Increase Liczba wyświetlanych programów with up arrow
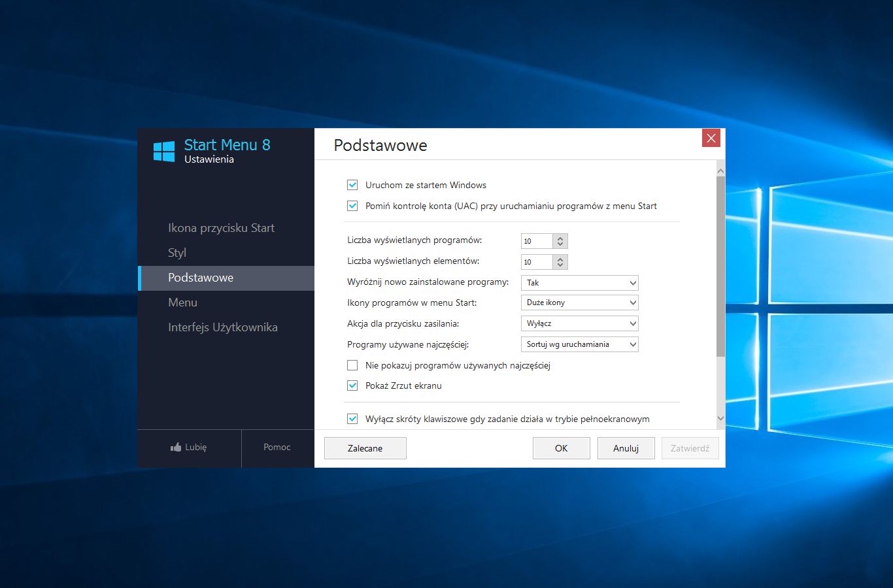This screenshot has width=893, height=588. (x=560, y=238)
